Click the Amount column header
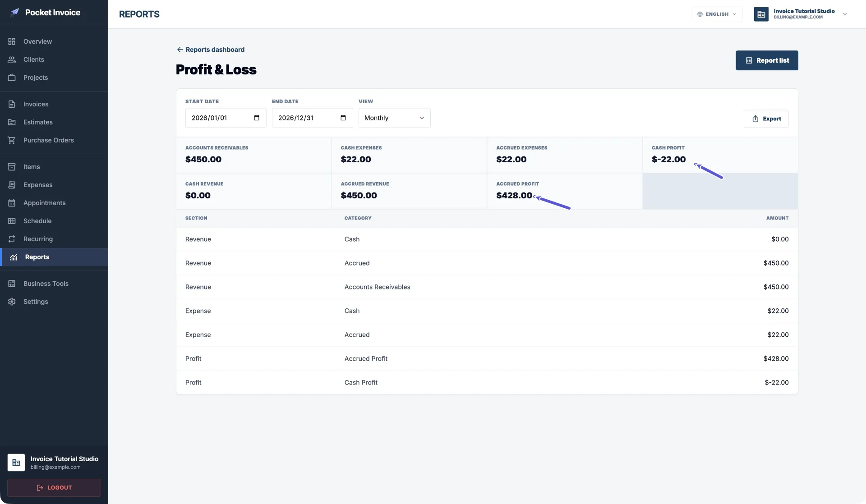Image resolution: width=866 pixels, height=504 pixels. click(777, 218)
